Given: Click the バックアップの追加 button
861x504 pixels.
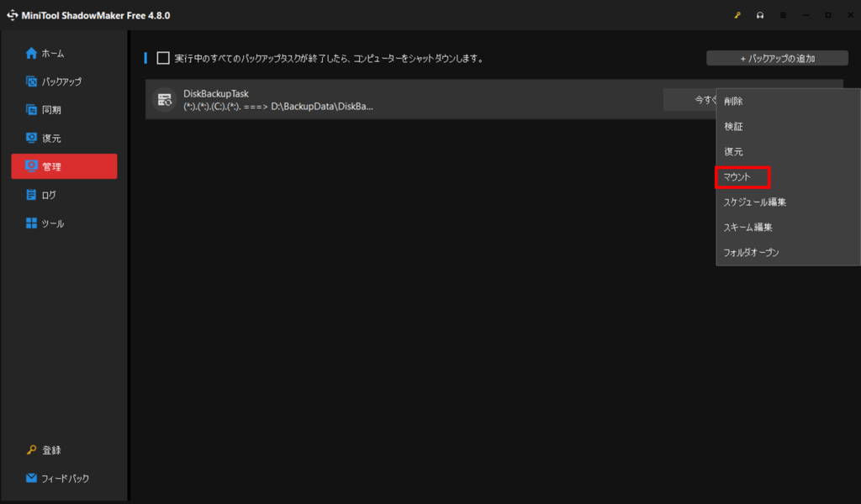Looking at the screenshot, I should [776, 59].
